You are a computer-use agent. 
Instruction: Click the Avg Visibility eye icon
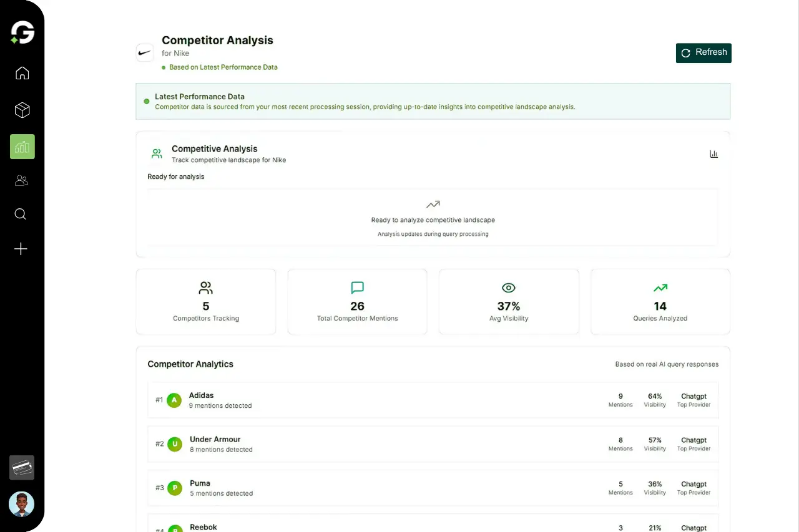[x=509, y=288]
